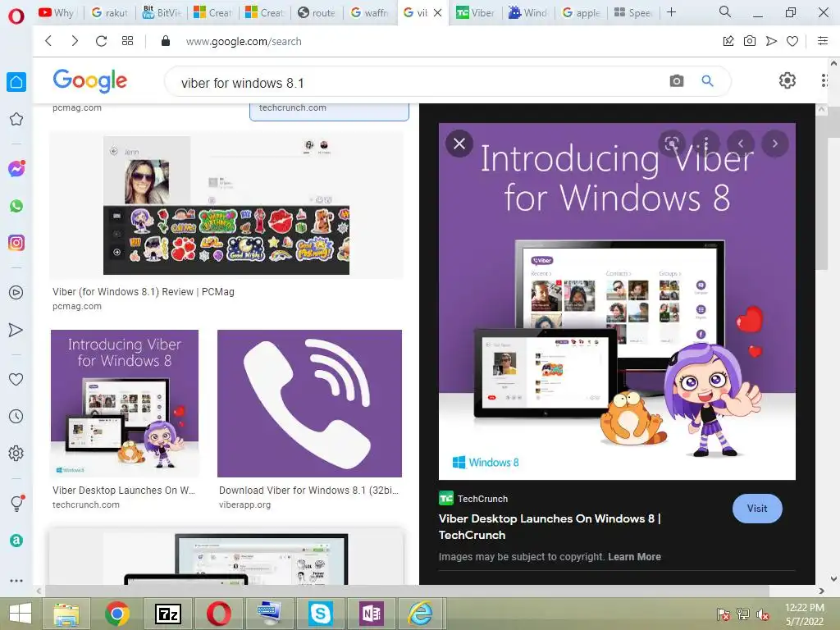Open the send to My Flow icon

[771, 41]
